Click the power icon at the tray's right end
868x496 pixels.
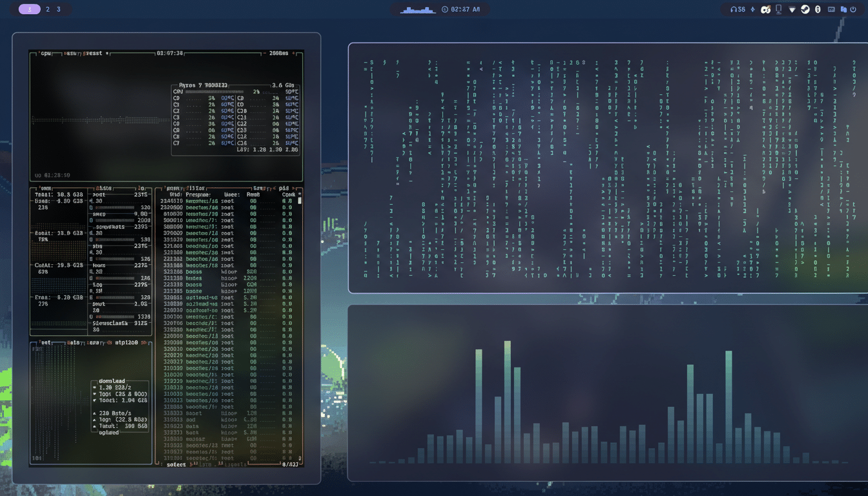click(x=854, y=9)
